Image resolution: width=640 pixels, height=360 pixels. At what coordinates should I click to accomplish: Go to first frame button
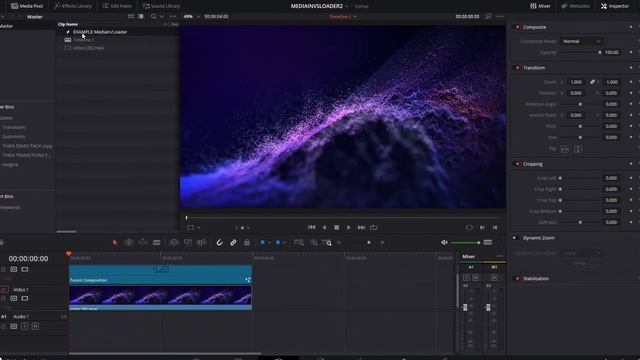tap(311, 227)
